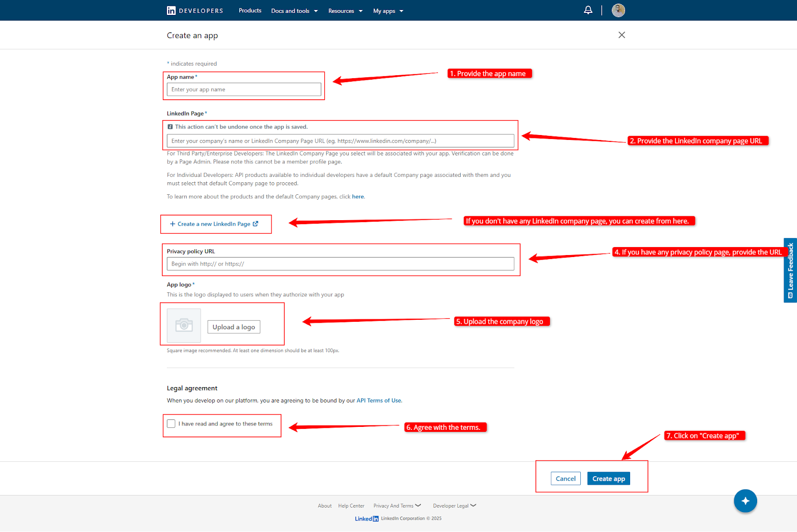Click the App name input field
The width and height of the screenshot is (797, 532).
tap(244, 90)
